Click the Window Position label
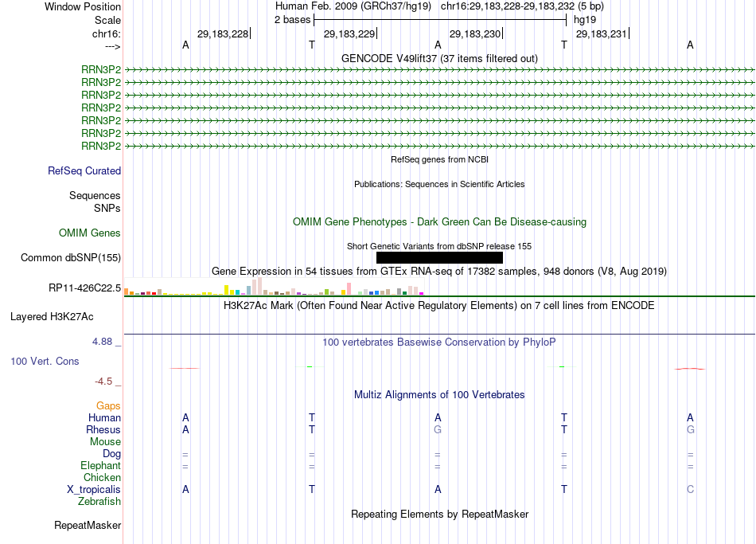Screen dimensions: 756x544 (83, 6)
